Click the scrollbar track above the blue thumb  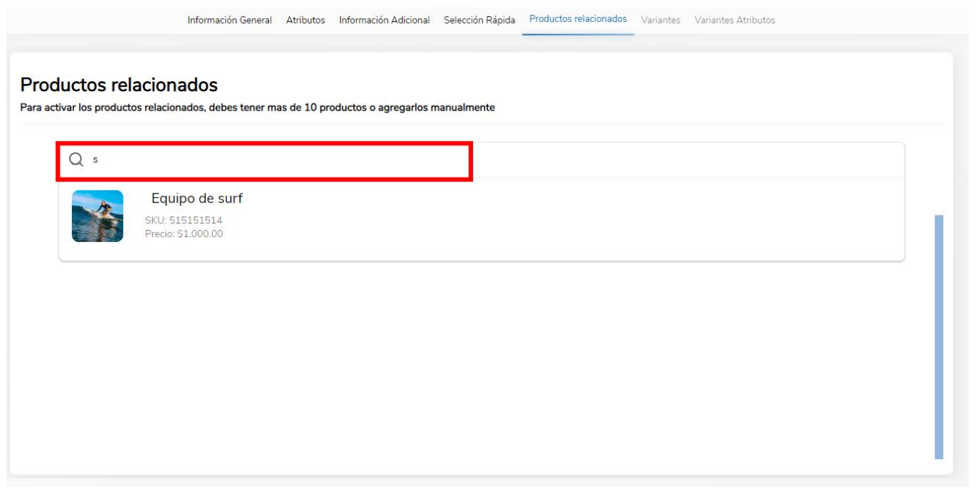939,178
